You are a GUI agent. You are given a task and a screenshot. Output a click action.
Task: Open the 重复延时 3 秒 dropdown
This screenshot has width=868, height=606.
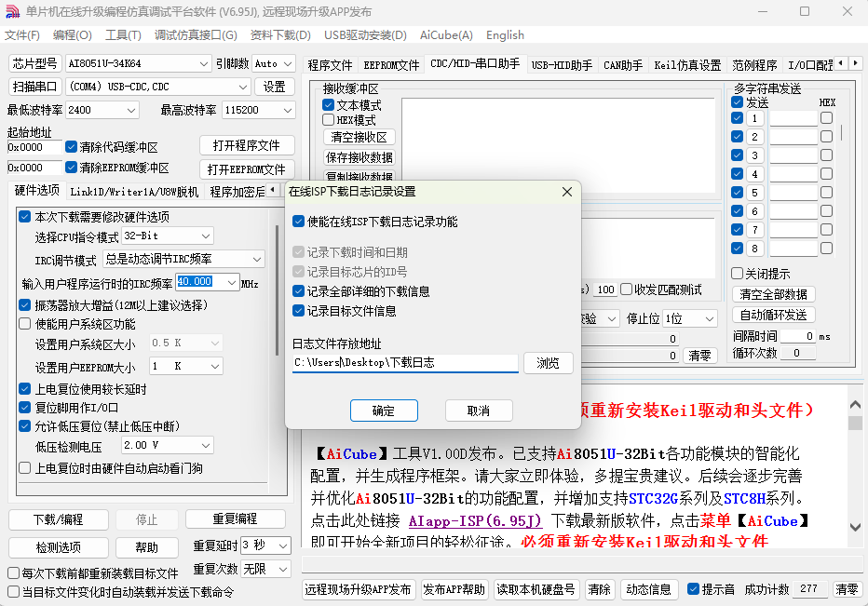[265, 545]
